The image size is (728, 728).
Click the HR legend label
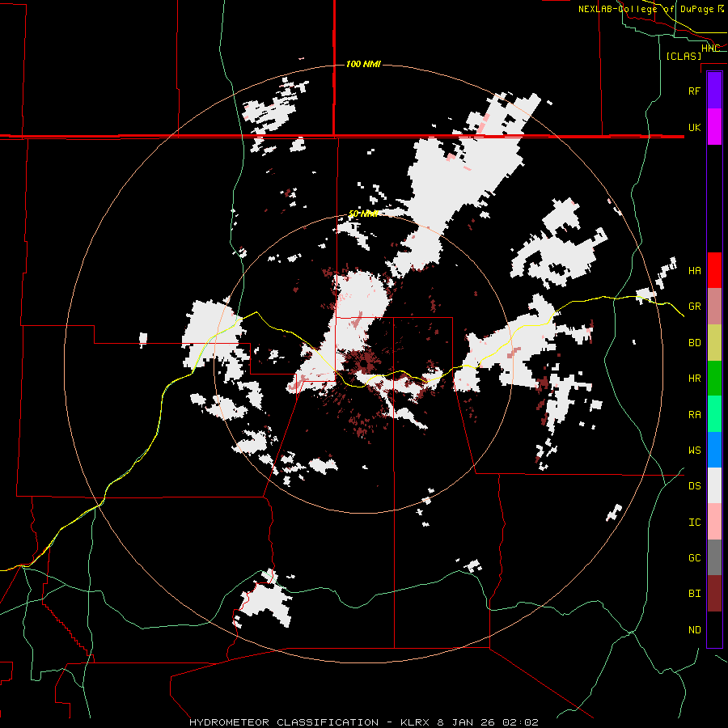pos(694,379)
